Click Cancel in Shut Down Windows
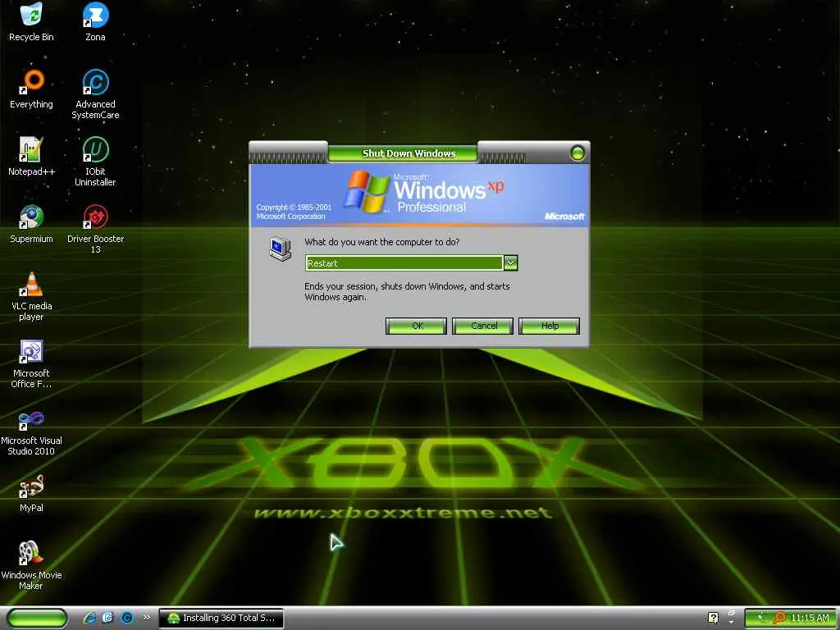The width and height of the screenshot is (840, 630). (x=482, y=326)
